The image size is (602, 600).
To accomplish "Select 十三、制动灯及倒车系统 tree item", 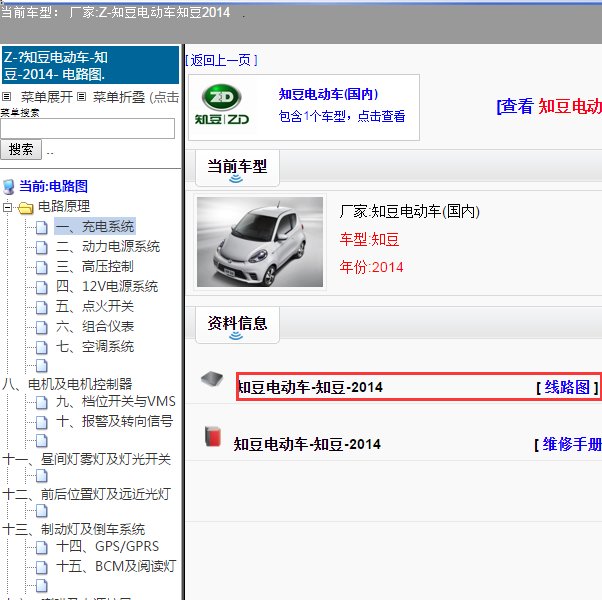I will point(74,529).
